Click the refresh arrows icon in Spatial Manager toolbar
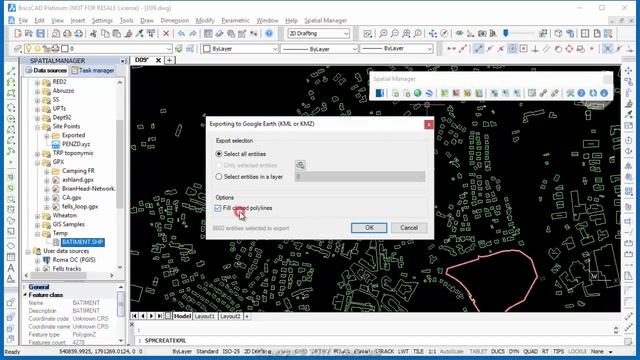Image resolution: width=640 pixels, height=360 pixels. point(593,93)
